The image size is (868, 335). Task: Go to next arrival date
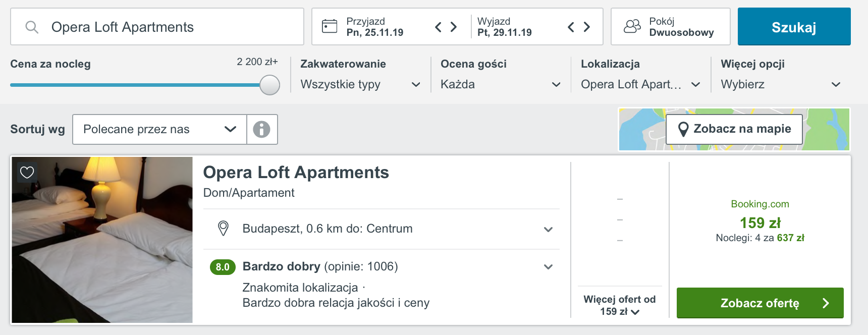pos(454,27)
